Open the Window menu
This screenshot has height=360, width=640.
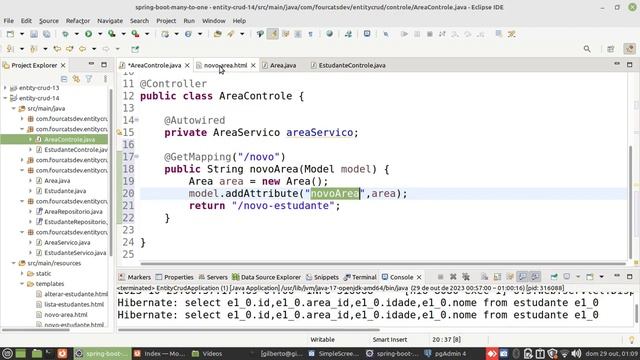pyautogui.click(x=213, y=21)
